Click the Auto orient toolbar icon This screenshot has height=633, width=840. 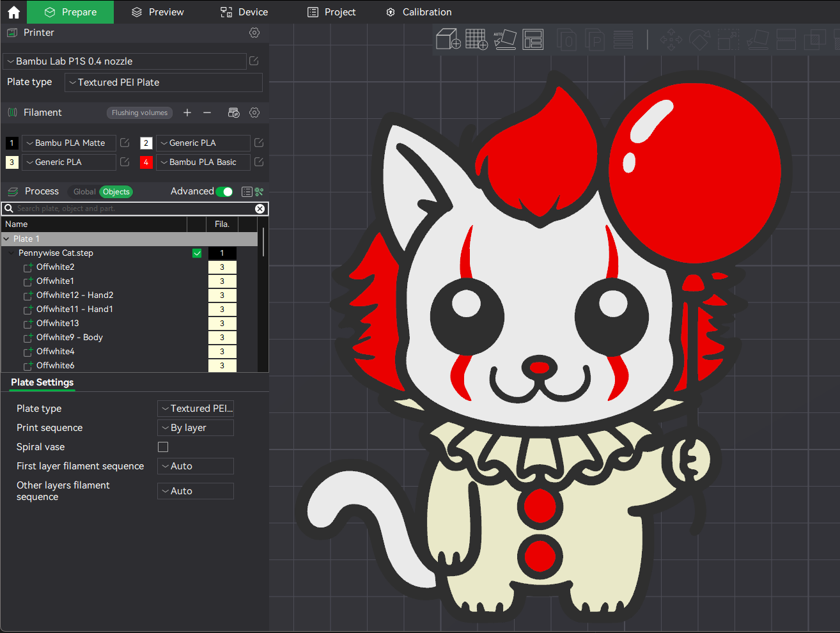pyautogui.click(x=504, y=39)
